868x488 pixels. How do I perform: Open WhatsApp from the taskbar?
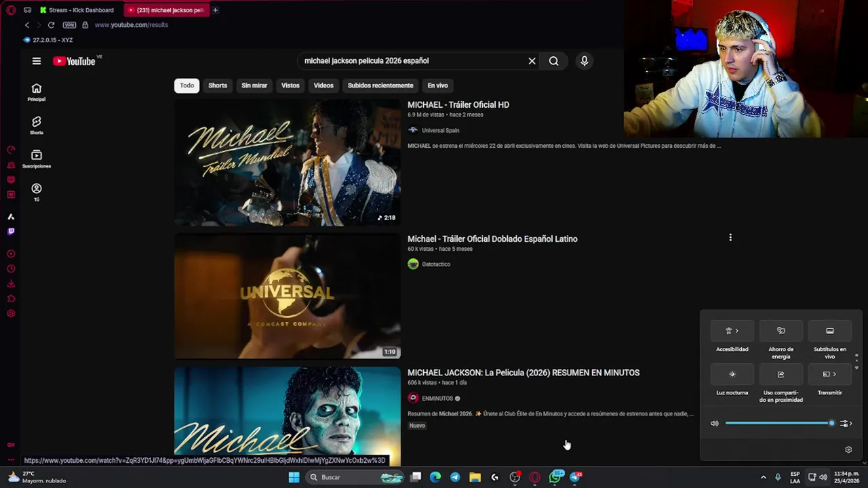coord(555,477)
